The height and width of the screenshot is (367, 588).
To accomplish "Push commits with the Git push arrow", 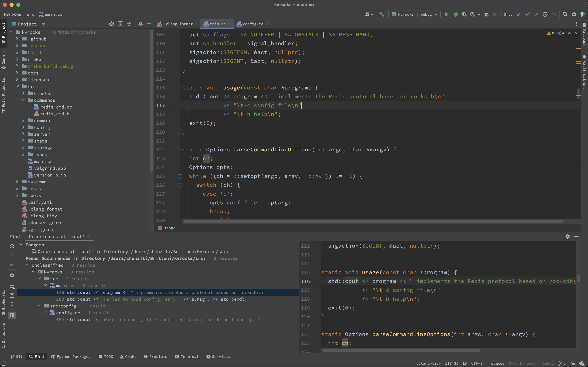I will [x=536, y=14].
